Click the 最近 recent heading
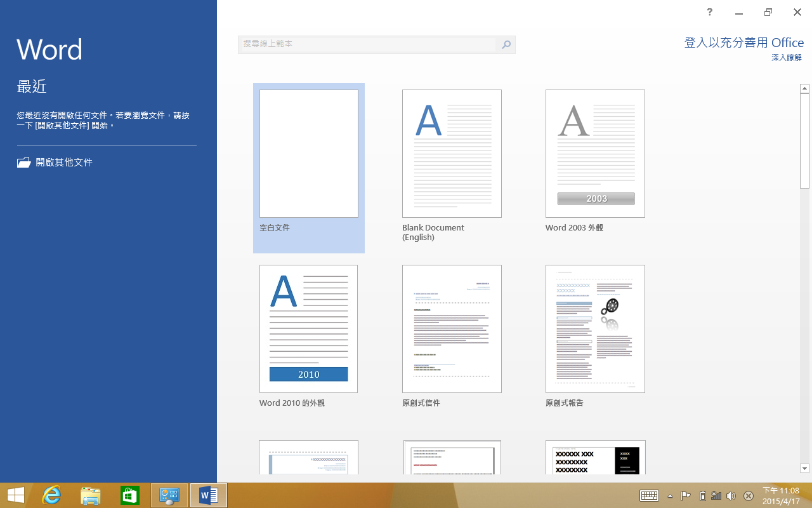Screen dimensions: 812x508 click(x=32, y=86)
